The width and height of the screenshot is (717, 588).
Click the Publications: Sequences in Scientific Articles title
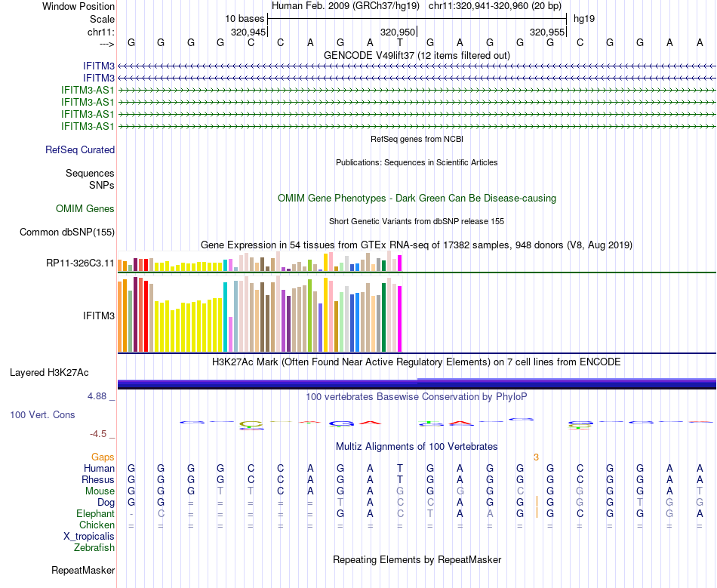click(x=417, y=162)
